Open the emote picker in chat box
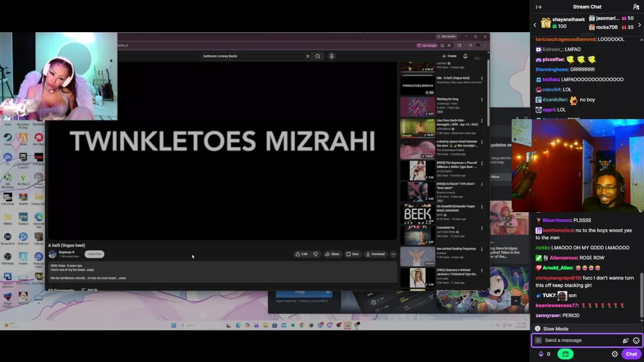Screen dimensions: 644x362 tap(636, 340)
